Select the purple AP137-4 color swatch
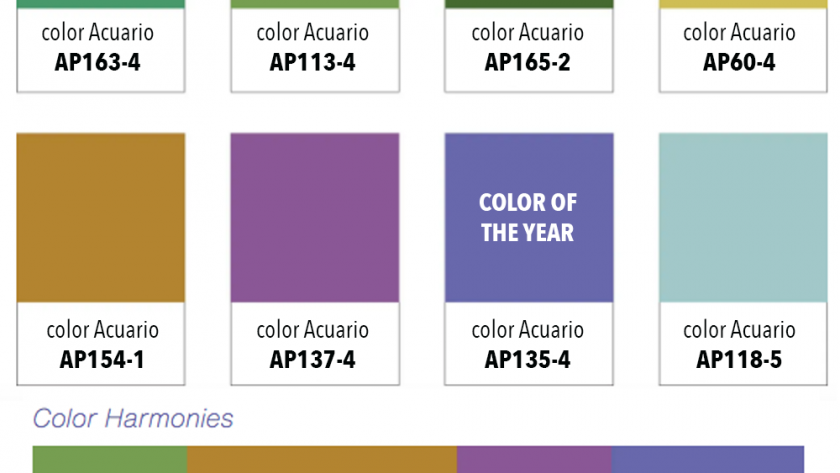Image resolution: width=840 pixels, height=473 pixels. pos(315,217)
